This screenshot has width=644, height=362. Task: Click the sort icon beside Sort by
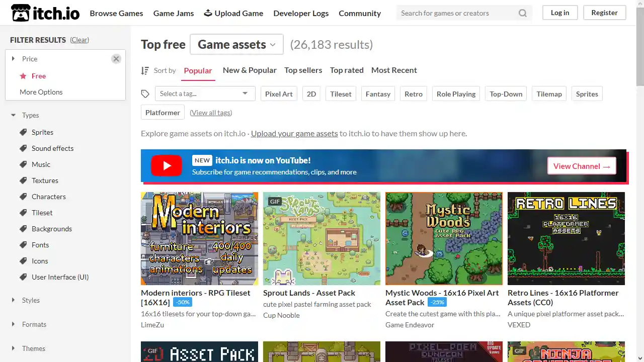[145, 70]
